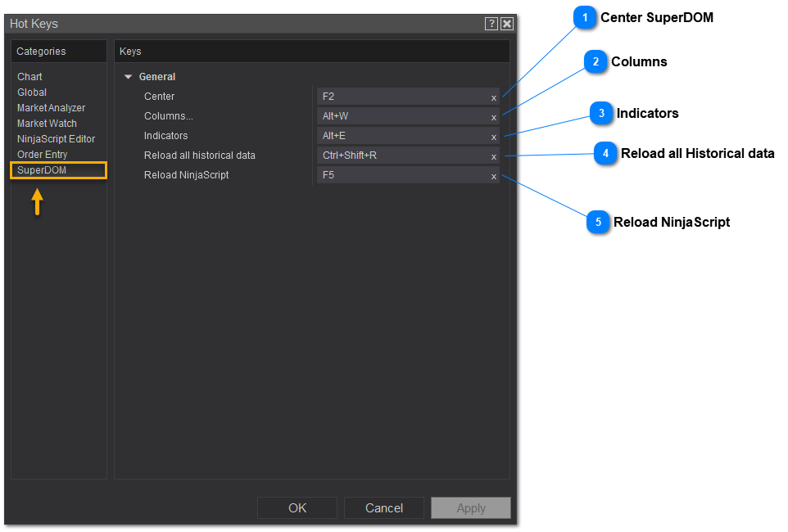Switch to the NinjaScript Editor category
This screenshot has width=788, height=532.
56,139
